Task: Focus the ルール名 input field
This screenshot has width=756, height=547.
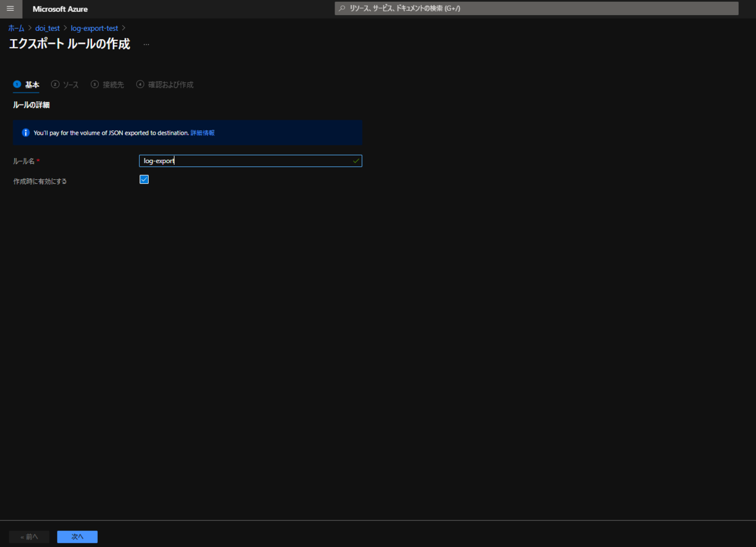Action: [250, 161]
